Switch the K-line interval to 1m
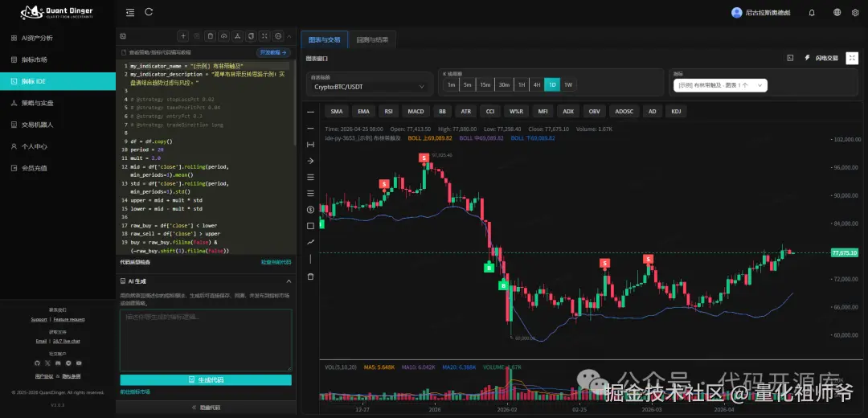 pos(451,84)
